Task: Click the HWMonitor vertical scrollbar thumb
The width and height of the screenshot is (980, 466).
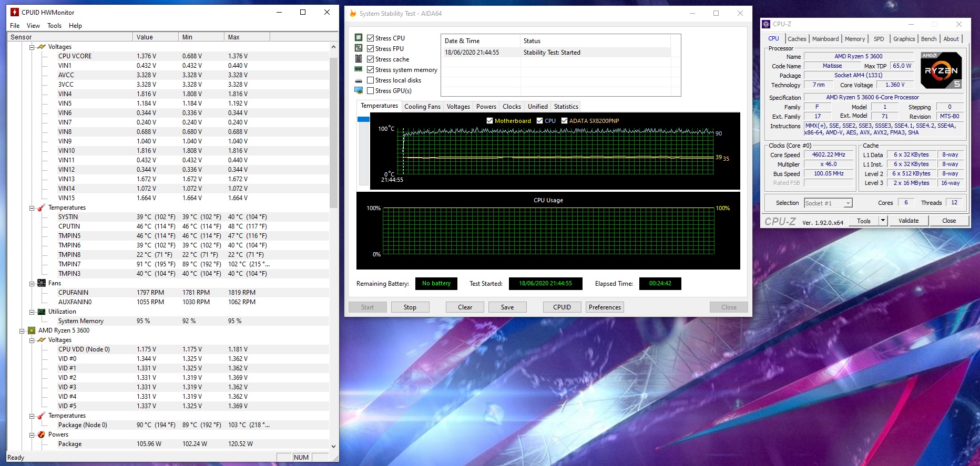Action: (333, 131)
